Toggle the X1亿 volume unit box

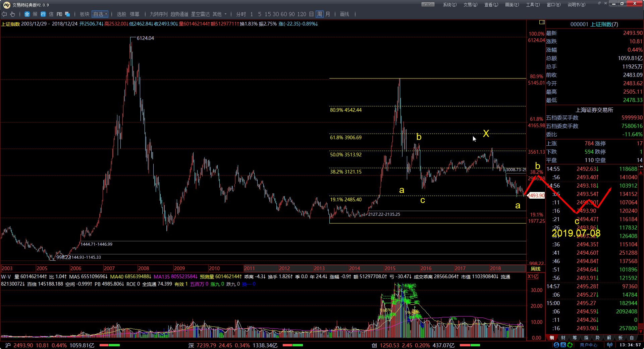(x=533, y=277)
